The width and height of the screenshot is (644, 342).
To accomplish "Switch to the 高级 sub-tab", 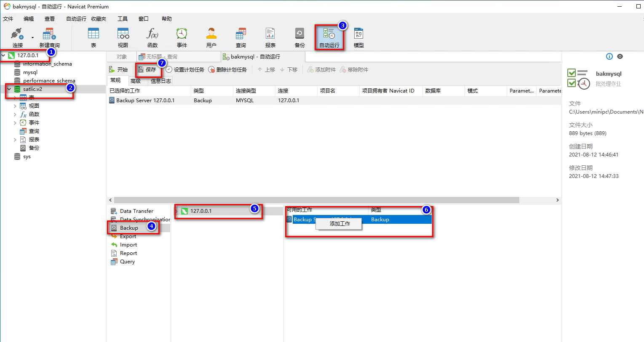I will 136,81.
